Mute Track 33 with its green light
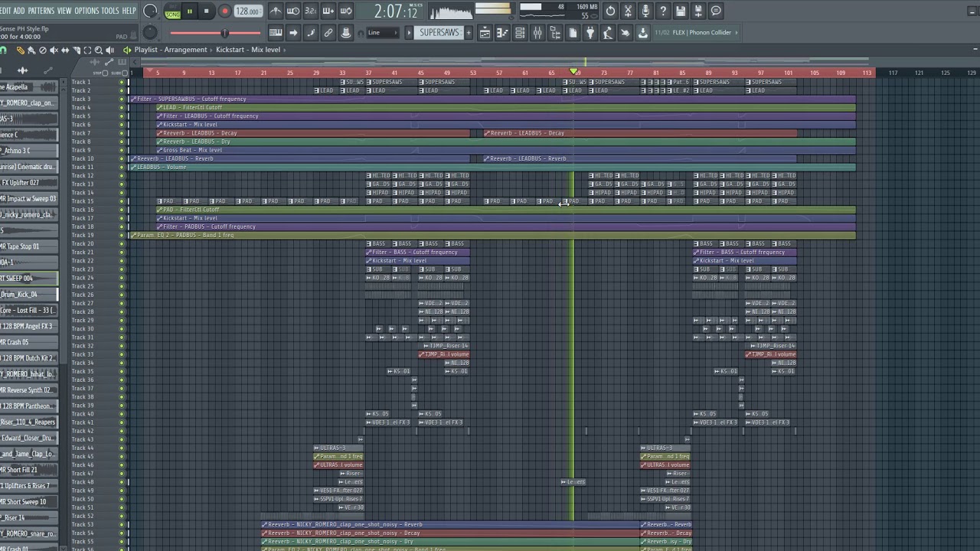Image resolution: width=980 pixels, height=551 pixels. tap(121, 354)
